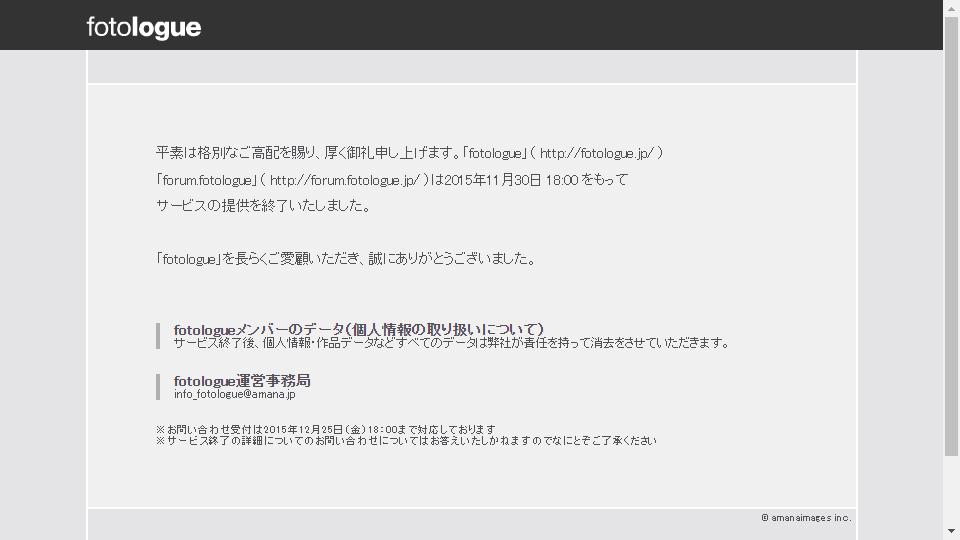Image resolution: width=960 pixels, height=540 pixels.
Task: Click the amanaimages inc. copyright text
Action: coord(806,517)
